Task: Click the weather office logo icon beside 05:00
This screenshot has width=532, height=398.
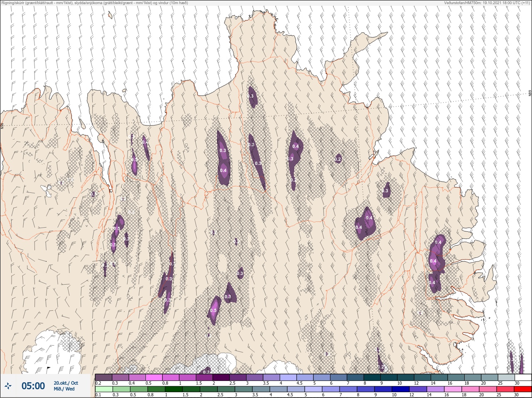Action: pyautogui.click(x=9, y=386)
